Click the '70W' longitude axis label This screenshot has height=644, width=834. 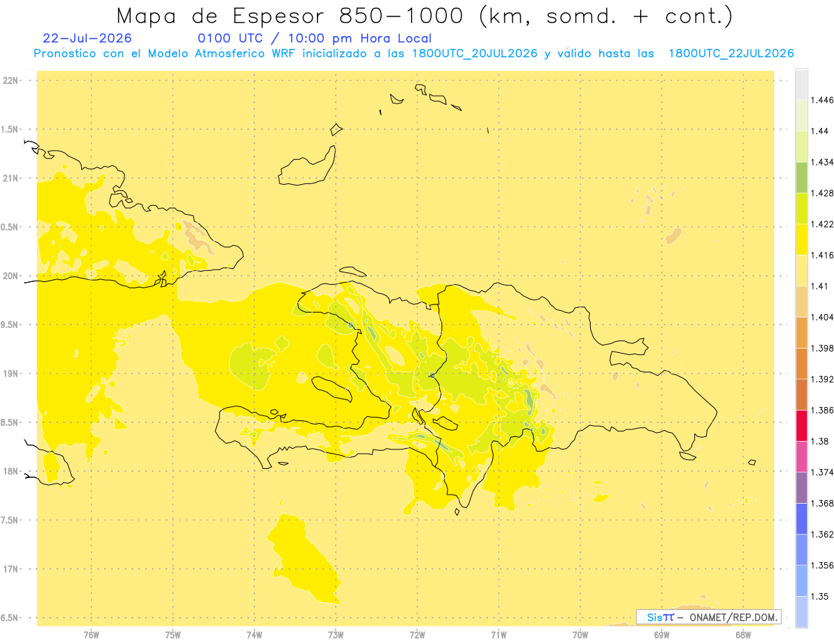point(580,635)
